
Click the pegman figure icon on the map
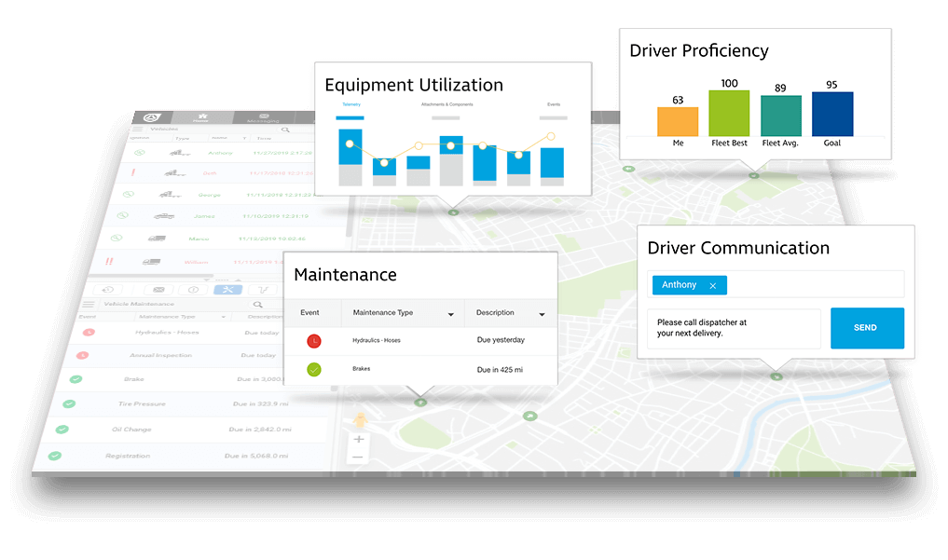[361, 419]
